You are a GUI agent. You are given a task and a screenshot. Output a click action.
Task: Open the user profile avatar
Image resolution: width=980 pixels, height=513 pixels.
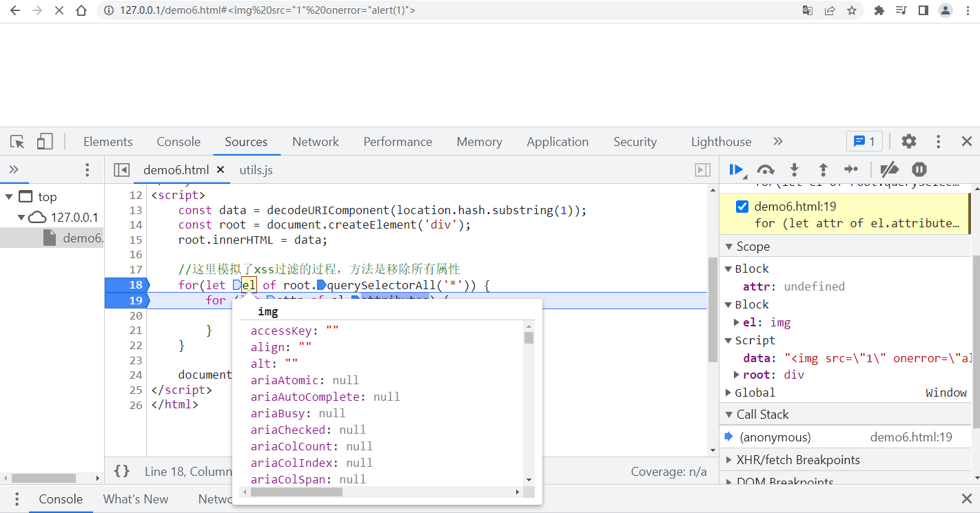coord(946,11)
